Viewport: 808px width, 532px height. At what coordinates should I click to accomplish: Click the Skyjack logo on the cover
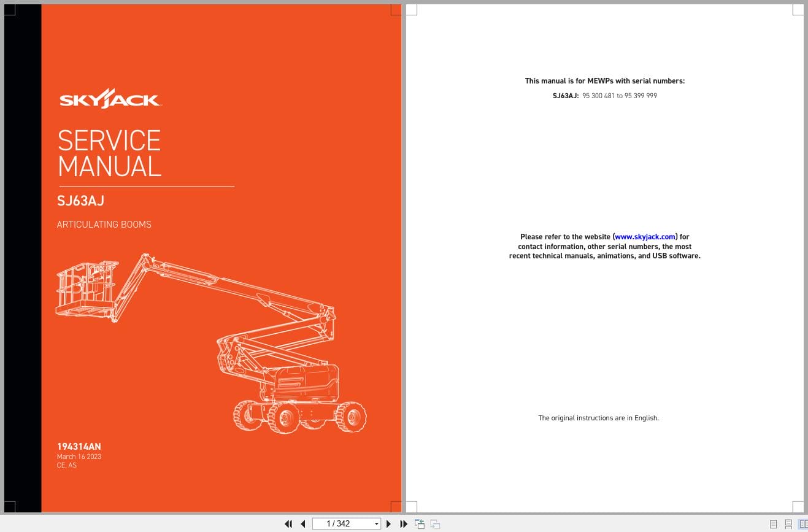click(109, 98)
